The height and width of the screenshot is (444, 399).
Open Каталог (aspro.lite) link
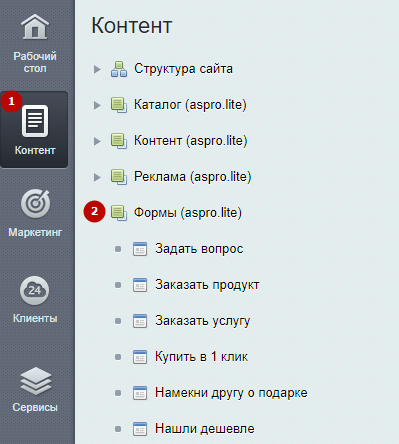190,105
